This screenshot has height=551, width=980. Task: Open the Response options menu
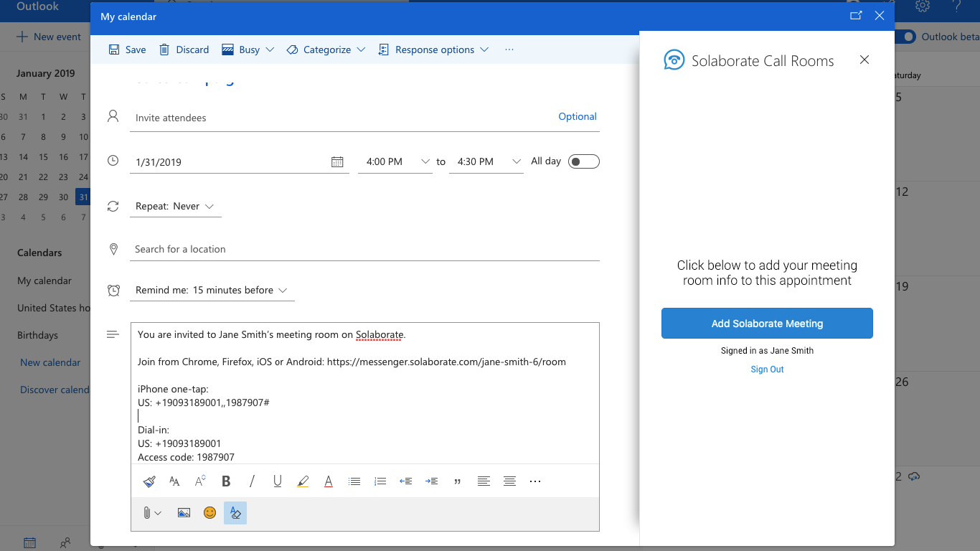433,50
